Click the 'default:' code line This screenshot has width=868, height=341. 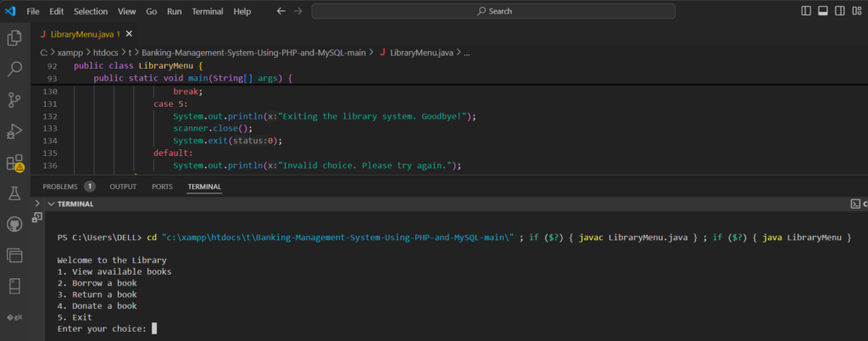173,153
